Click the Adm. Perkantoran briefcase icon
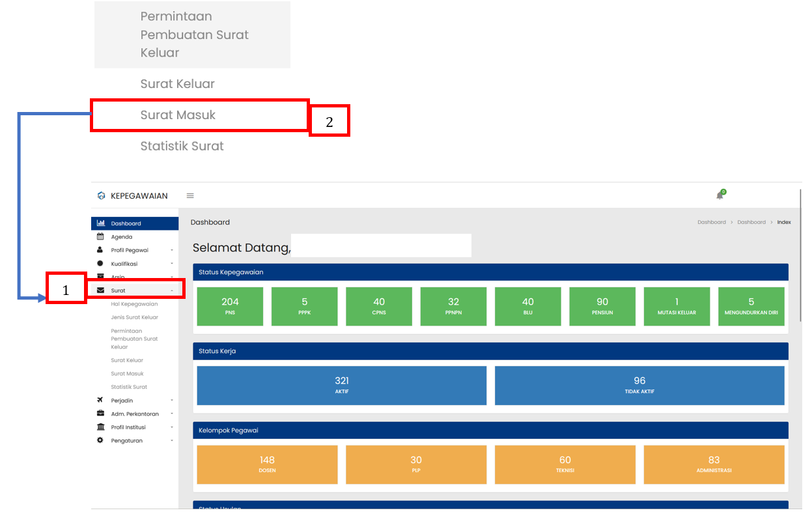Image resolution: width=812 pixels, height=517 pixels. point(100,413)
